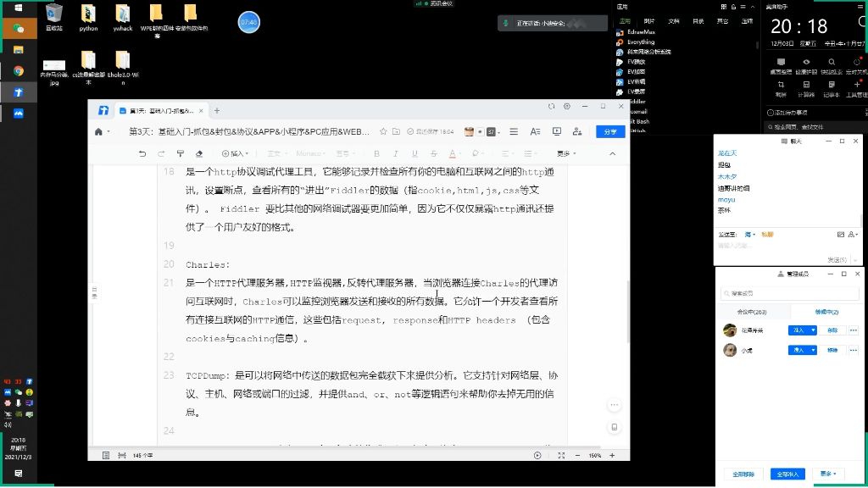This screenshot has height=488, width=868.
Task: Collapse the toolbar with the chevron-up arrow
Action: [x=612, y=153]
